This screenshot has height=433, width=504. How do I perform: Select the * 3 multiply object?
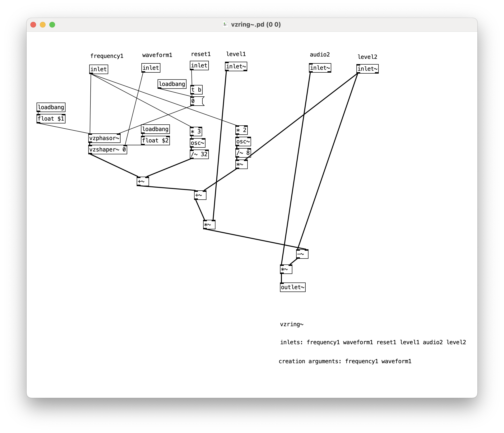(x=196, y=132)
